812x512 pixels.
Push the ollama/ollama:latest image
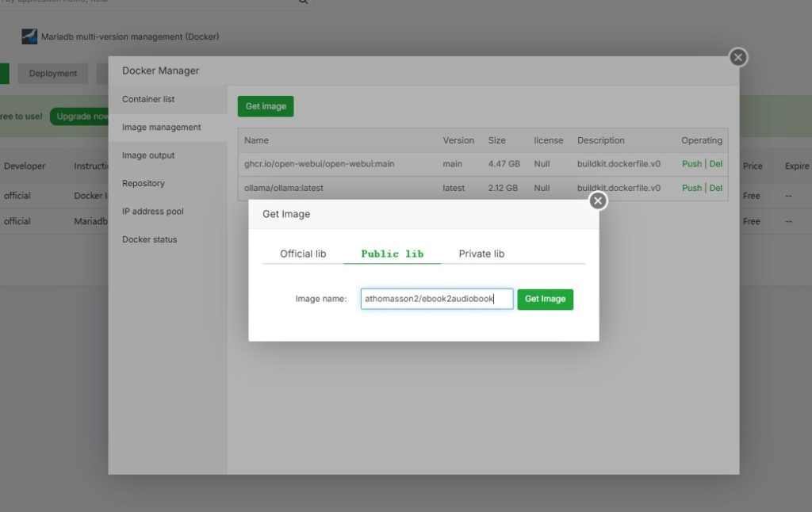click(691, 188)
